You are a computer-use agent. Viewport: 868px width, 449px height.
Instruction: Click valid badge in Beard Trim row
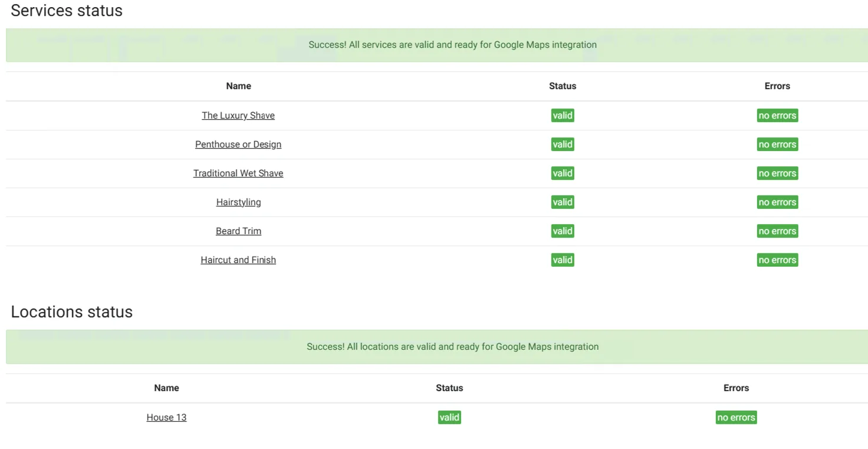(563, 231)
